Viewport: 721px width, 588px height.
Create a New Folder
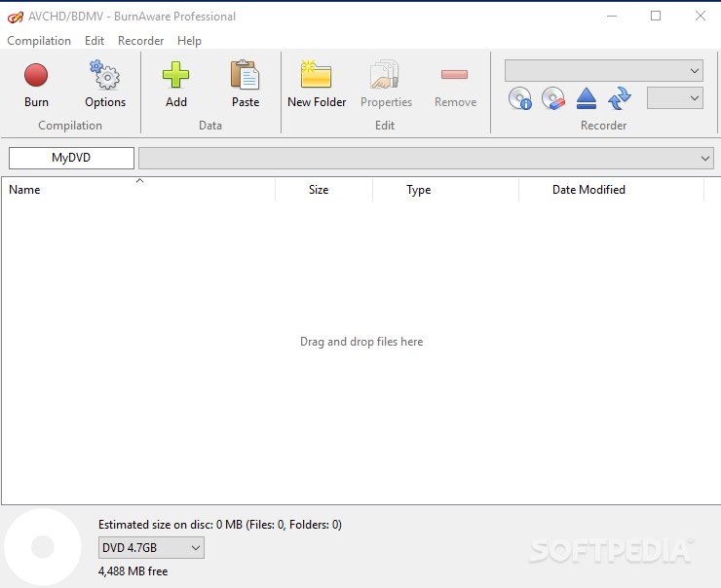click(x=317, y=85)
